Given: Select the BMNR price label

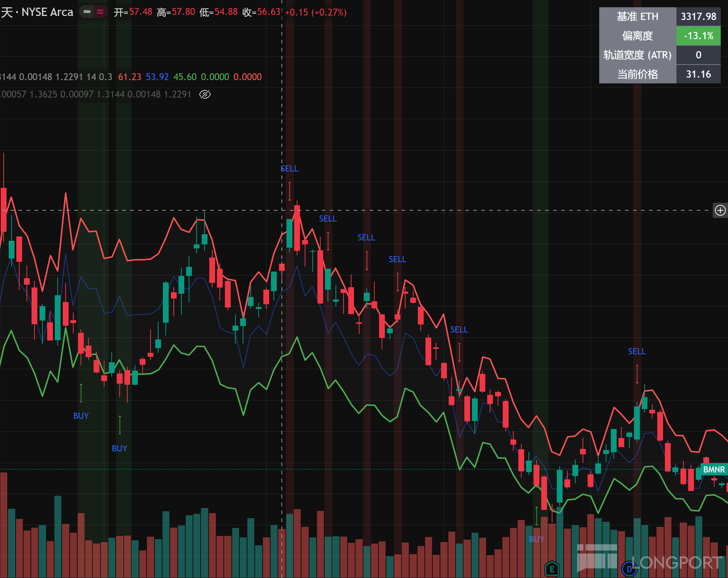Looking at the screenshot, I should point(713,470).
